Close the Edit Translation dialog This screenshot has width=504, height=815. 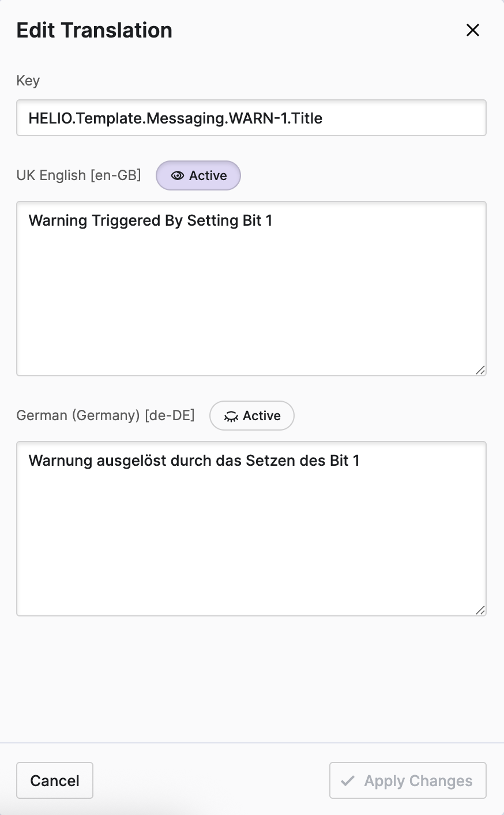point(473,30)
